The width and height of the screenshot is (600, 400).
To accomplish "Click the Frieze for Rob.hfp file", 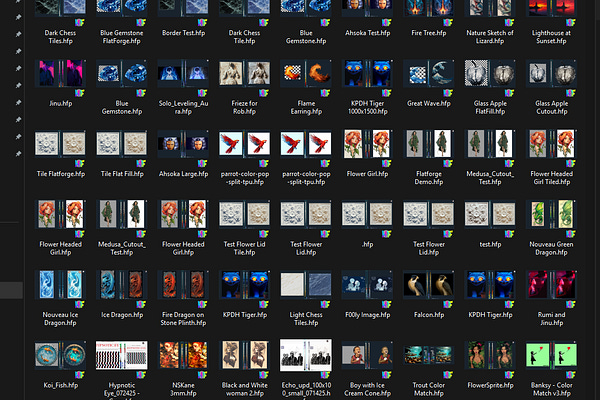I will (x=245, y=87).
